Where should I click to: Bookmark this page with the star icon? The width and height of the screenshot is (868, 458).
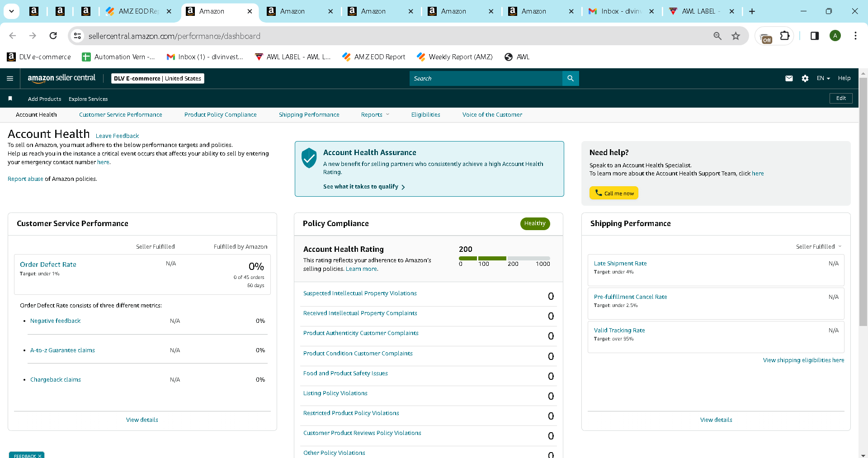pos(736,36)
